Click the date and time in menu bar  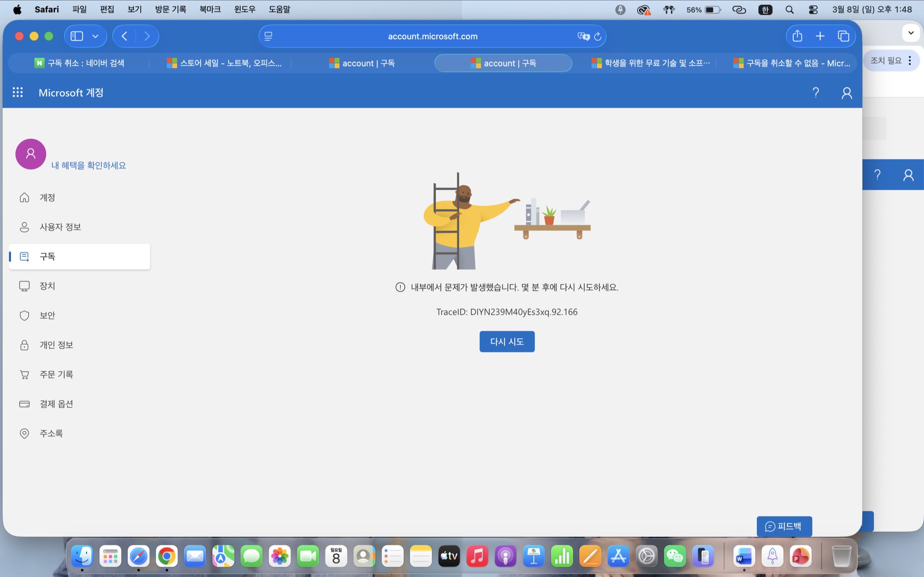pyautogui.click(x=872, y=9)
